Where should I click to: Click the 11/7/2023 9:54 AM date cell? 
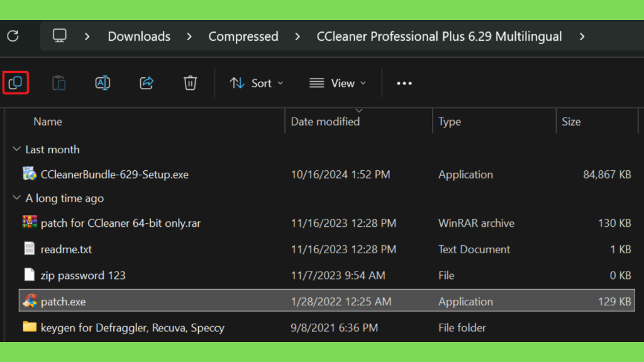tap(338, 275)
